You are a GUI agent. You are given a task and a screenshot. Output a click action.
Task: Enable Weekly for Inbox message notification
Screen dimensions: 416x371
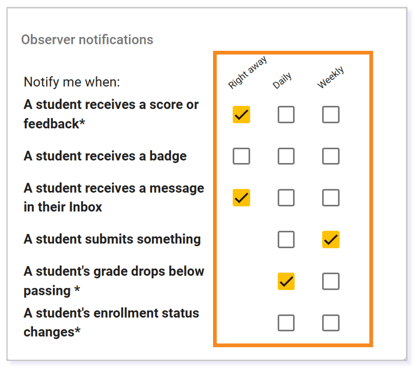[331, 198]
